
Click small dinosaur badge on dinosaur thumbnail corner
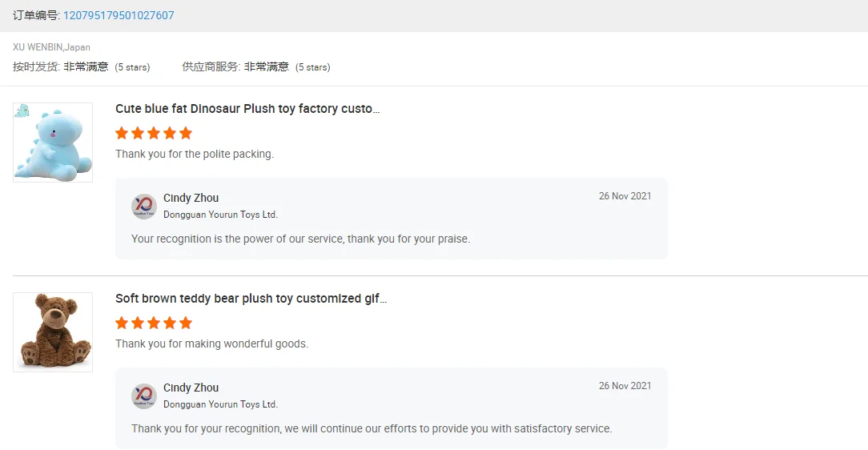coord(22,110)
